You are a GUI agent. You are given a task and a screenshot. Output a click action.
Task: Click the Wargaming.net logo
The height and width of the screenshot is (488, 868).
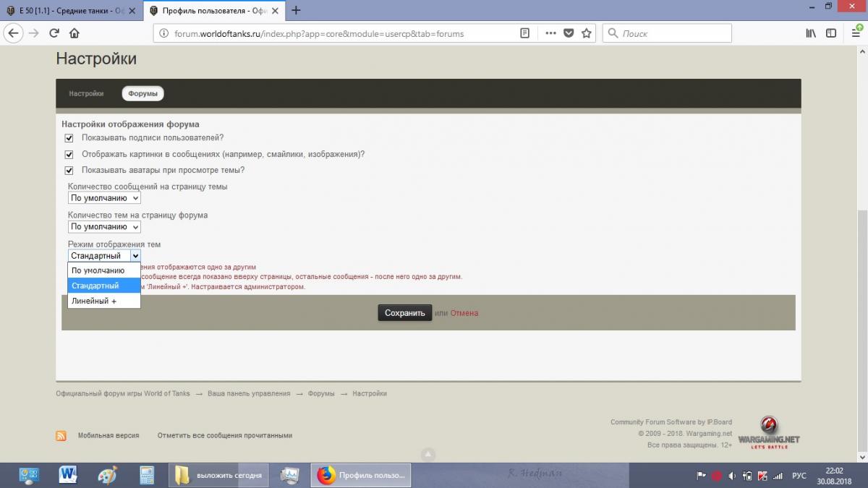[x=769, y=432]
